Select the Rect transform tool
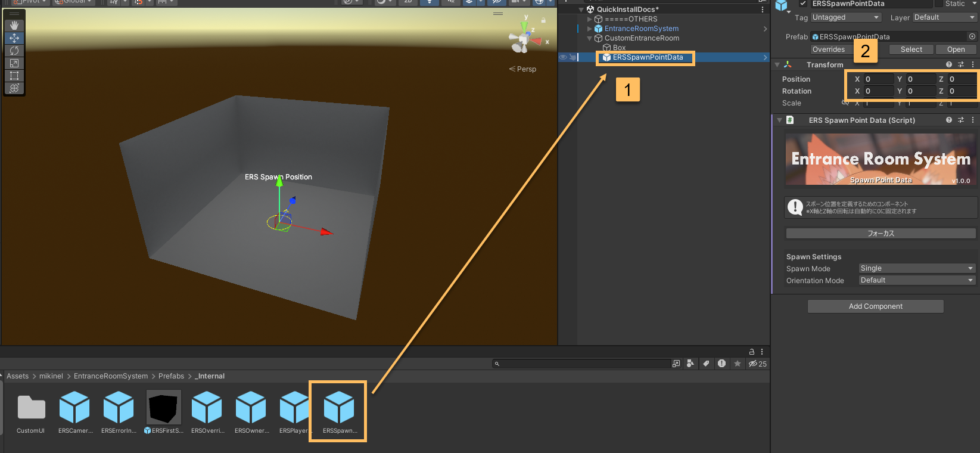This screenshot has width=980, height=453. point(14,76)
